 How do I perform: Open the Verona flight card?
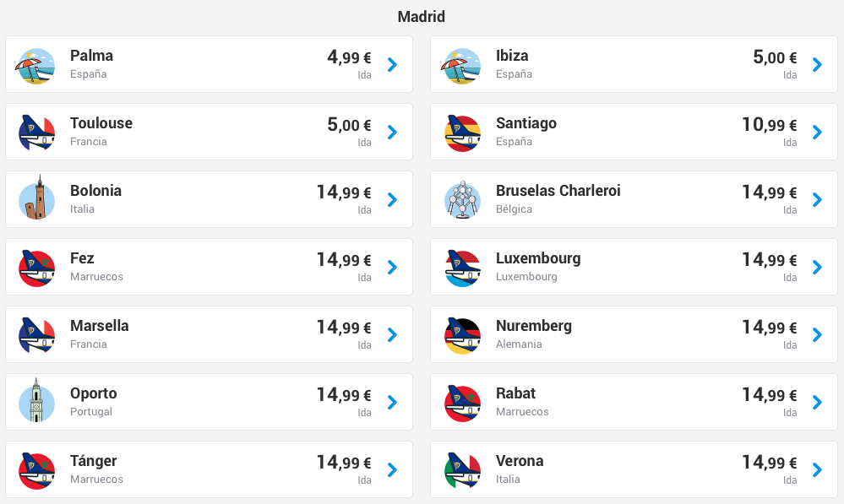point(634,469)
